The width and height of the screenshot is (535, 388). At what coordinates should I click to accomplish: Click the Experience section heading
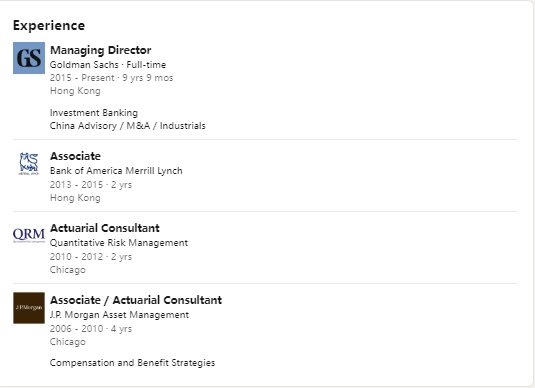(49, 26)
